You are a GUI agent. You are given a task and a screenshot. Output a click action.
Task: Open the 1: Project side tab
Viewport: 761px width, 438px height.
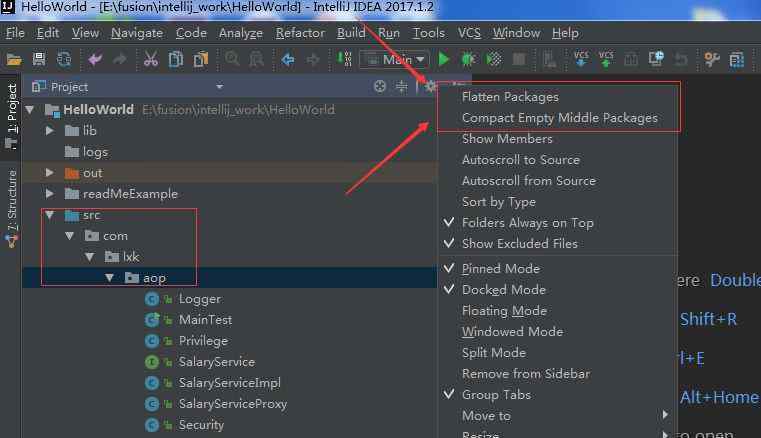coord(11,117)
